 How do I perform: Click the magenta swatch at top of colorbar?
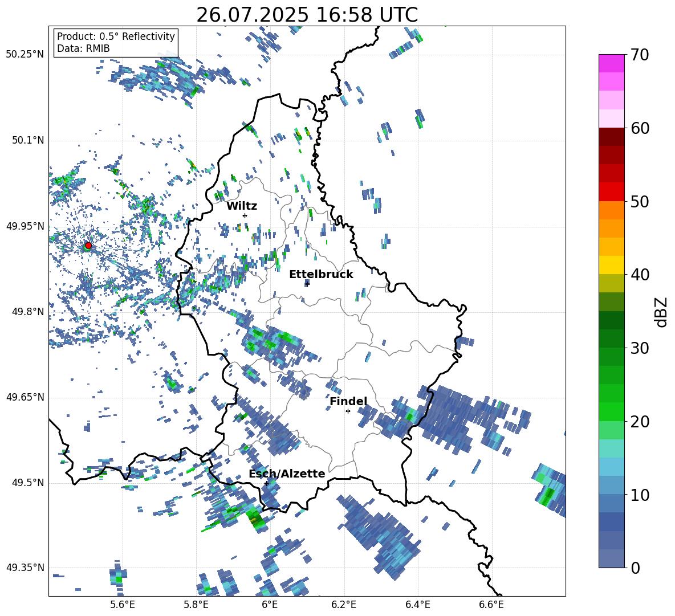pos(611,63)
